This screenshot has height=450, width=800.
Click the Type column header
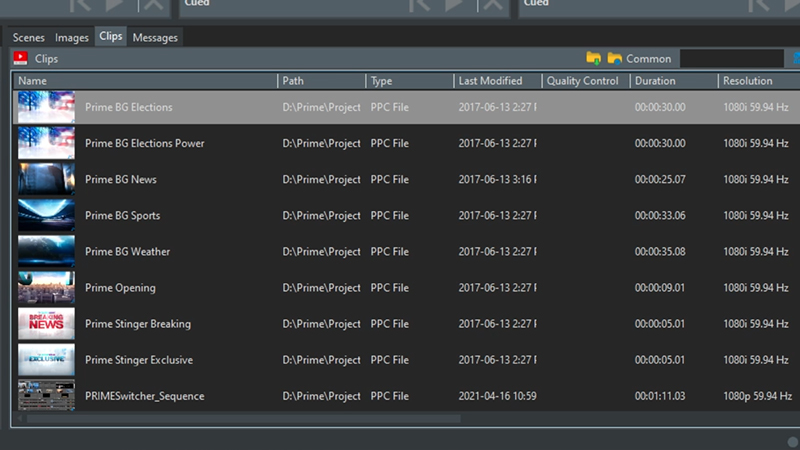point(407,81)
